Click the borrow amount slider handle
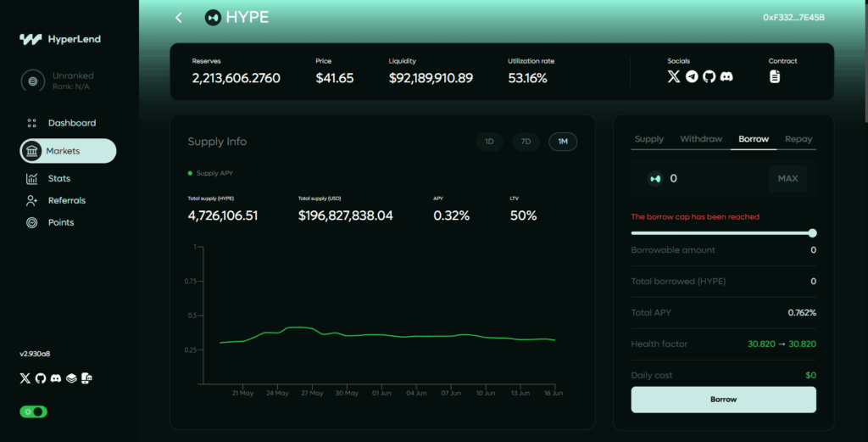 tap(812, 233)
